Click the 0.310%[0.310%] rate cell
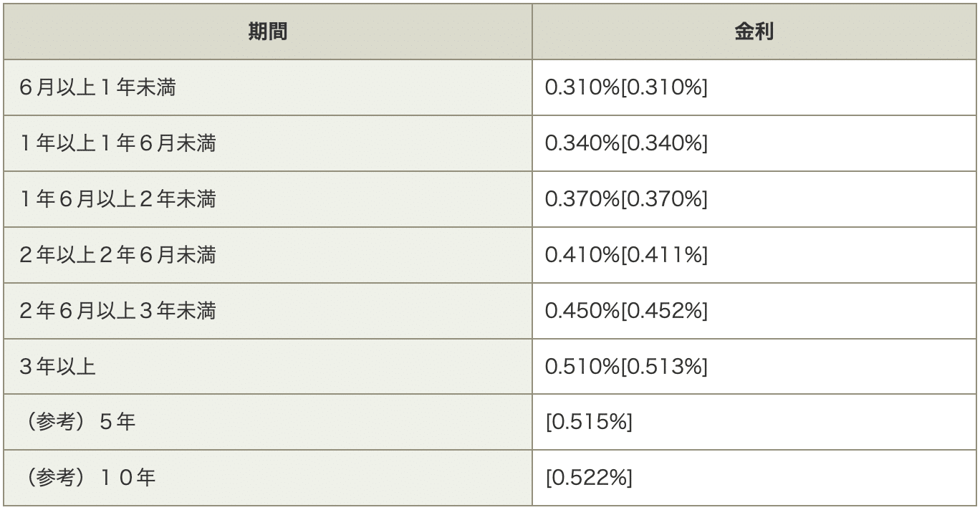The height and width of the screenshot is (510, 980). click(626, 87)
